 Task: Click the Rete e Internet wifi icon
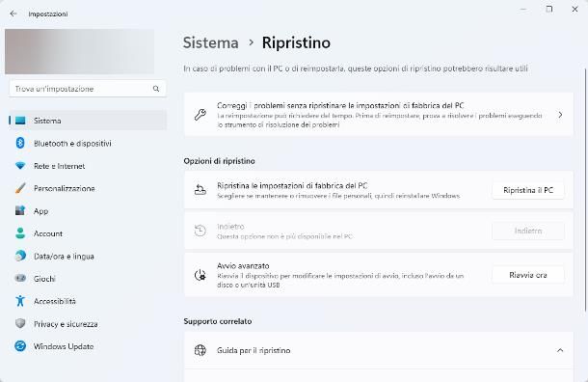[20, 166]
